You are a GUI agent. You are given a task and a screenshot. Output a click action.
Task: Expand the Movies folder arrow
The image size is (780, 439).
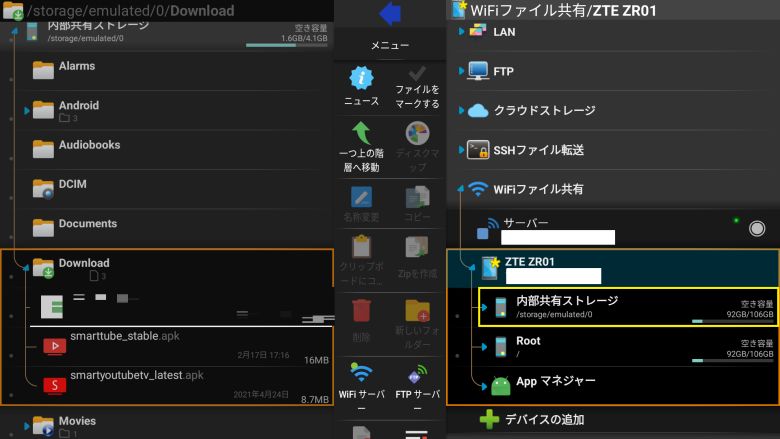tap(26, 426)
